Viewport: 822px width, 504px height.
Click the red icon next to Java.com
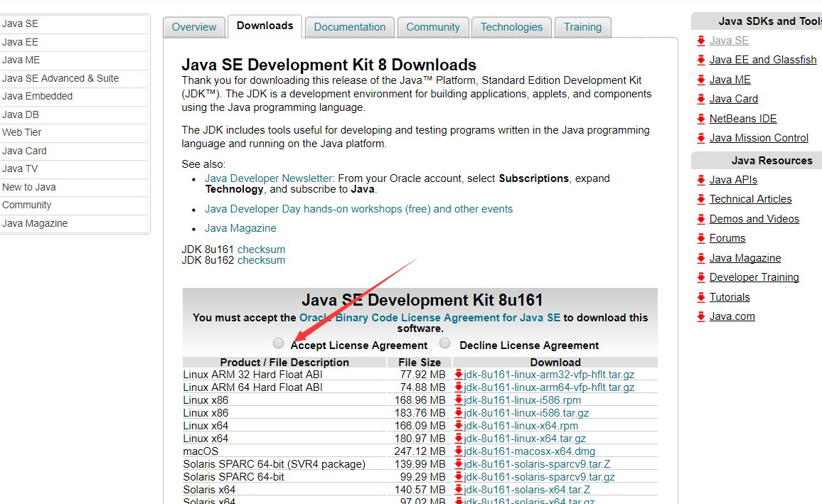(x=701, y=317)
